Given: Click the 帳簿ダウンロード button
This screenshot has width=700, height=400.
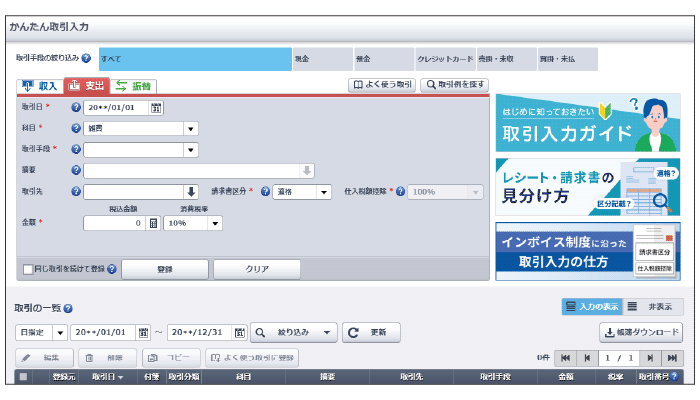Looking at the screenshot, I should 641,333.
